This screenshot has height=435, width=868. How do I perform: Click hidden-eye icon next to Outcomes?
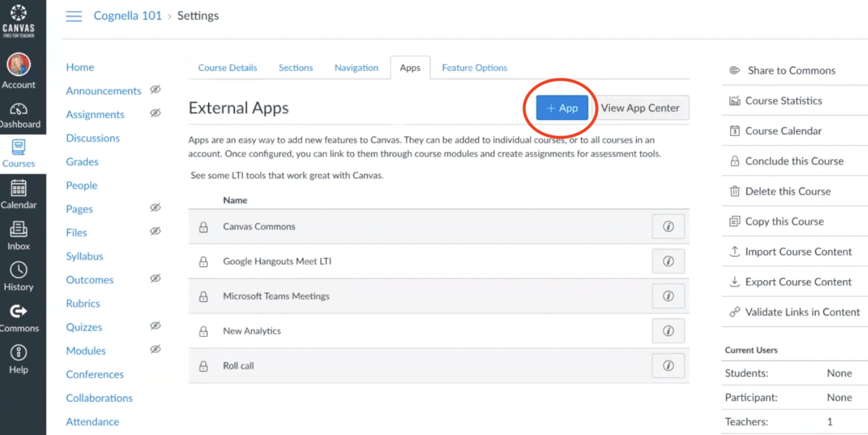156,278
